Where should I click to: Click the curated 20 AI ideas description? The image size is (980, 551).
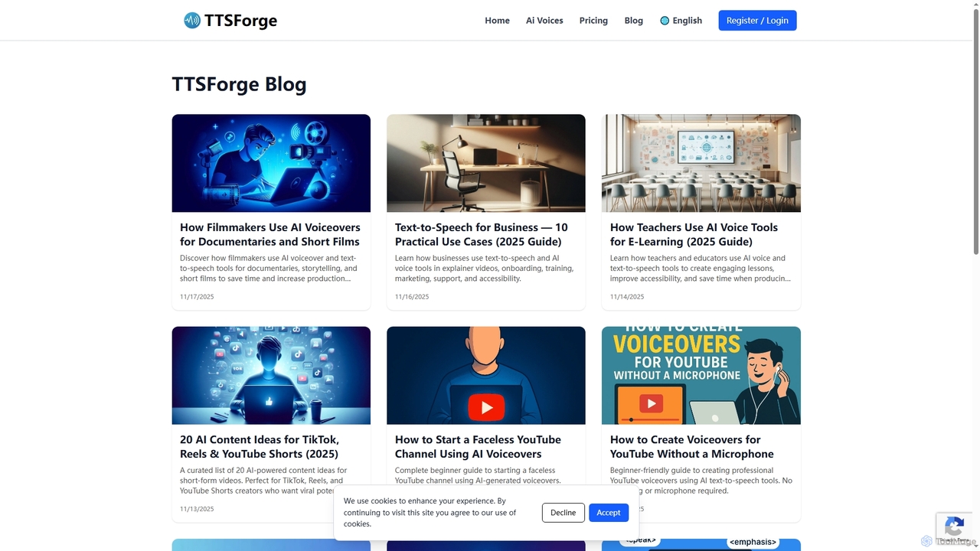coord(263,481)
